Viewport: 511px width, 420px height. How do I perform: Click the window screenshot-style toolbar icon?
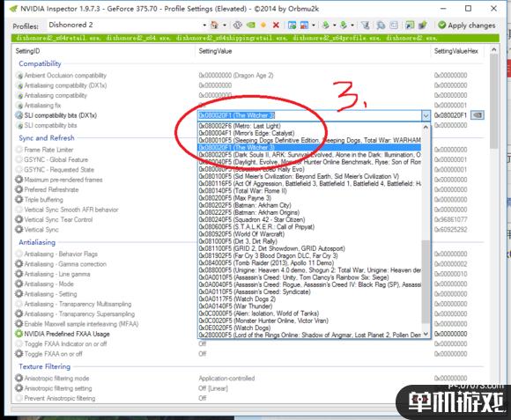point(410,25)
